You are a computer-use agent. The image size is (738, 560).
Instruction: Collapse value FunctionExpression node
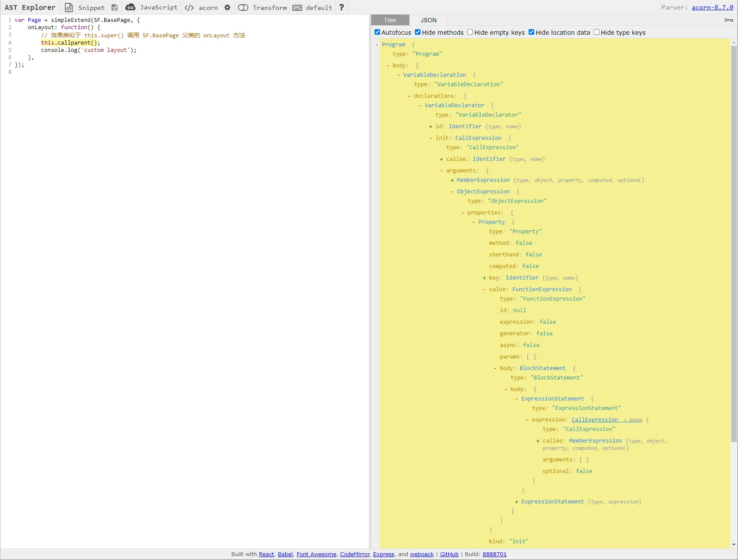pyautogui.click(x=484, y=289)
